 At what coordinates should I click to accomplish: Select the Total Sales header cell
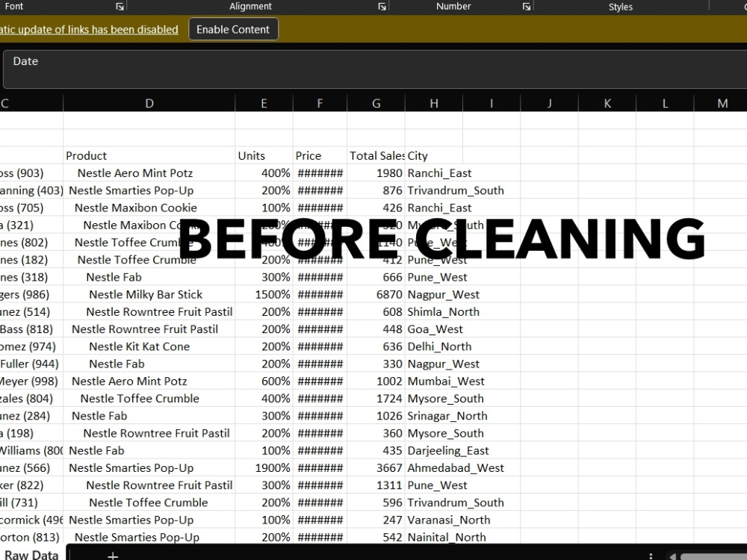(x=376, y=156)
